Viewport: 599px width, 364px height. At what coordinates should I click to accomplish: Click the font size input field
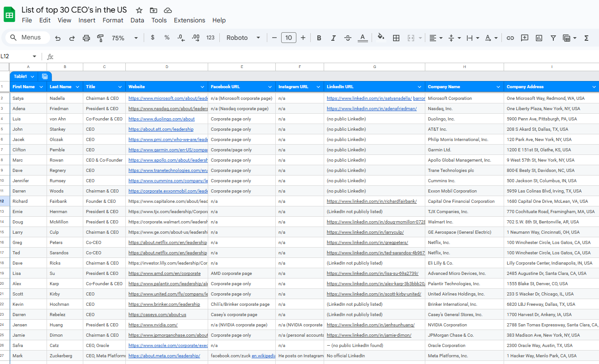pyautogui.click(x=289, y=38)
